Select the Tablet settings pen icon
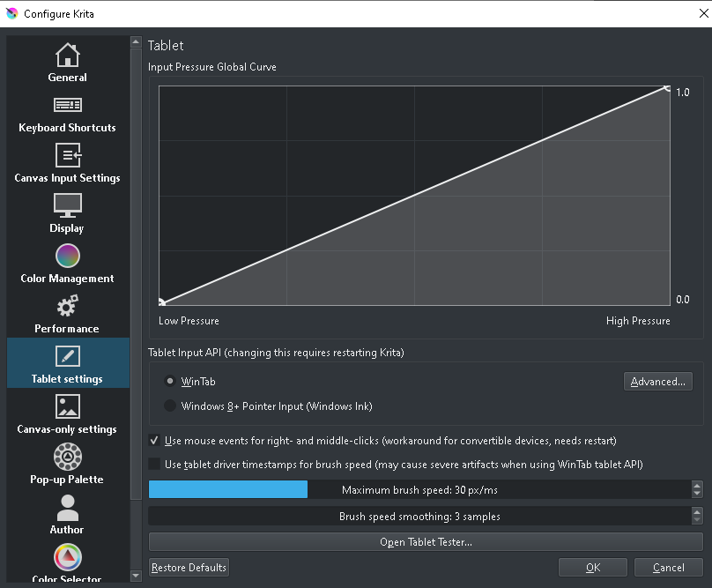Image resolution: width=712 pixels, height=588 pixels. pyautogui.click(x=68, y=356)
